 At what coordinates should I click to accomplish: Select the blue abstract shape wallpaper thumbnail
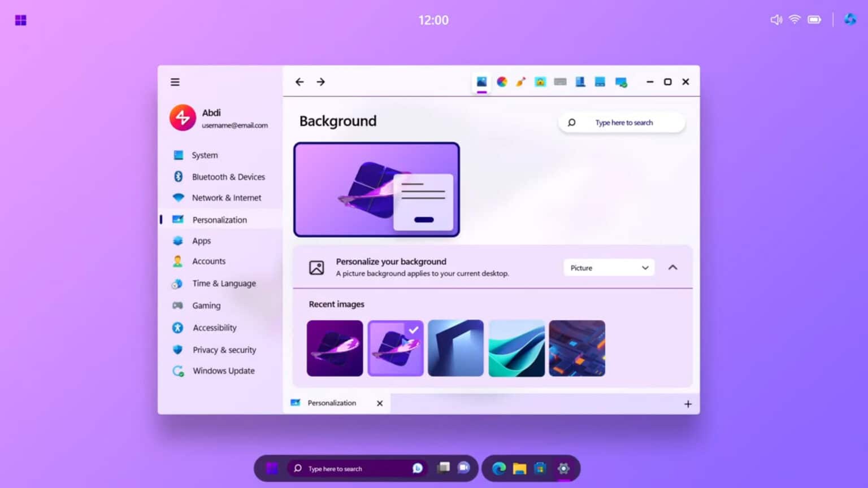tap(455, 347)
